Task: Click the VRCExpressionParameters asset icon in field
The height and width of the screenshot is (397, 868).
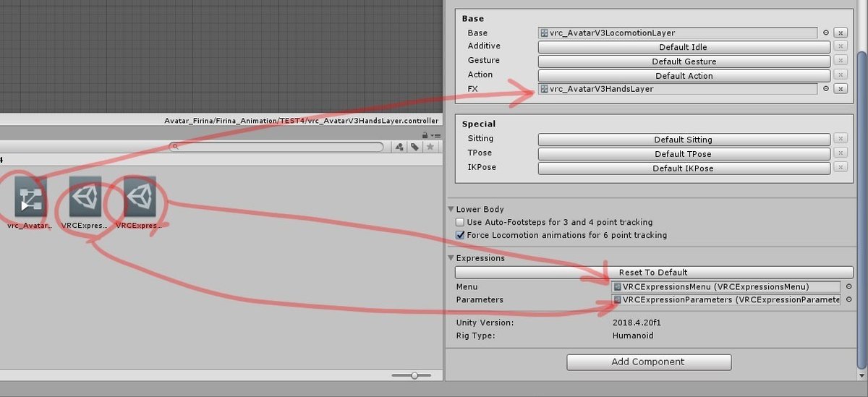Action: [617, 299]
